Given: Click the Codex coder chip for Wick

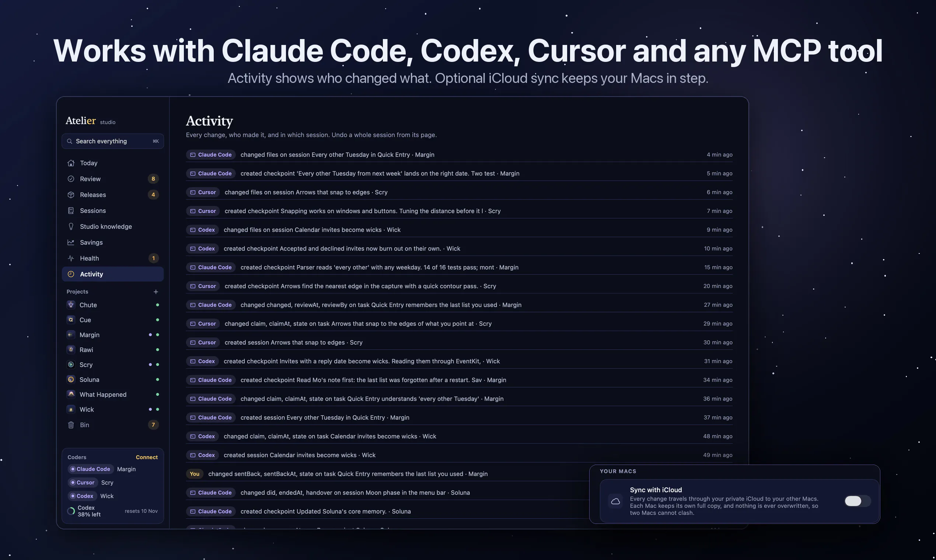Looking at the screenshot, I should pyautogui.click(x=82, y=496).
